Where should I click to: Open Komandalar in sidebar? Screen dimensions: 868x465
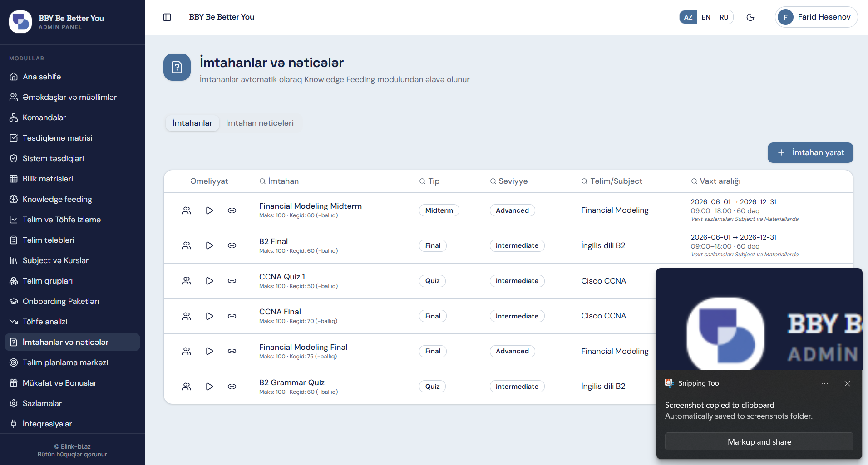[72, 117]
